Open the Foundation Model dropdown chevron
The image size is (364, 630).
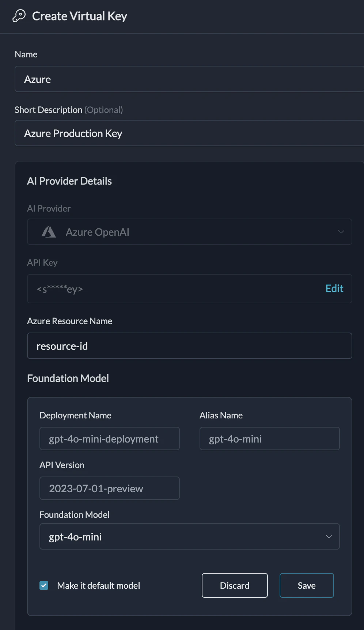coord(329,536)
